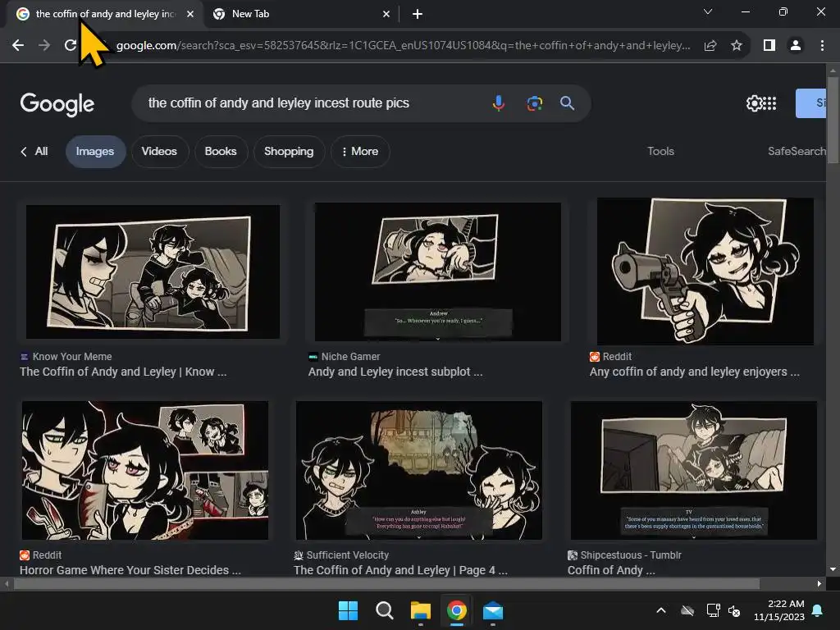Switch to the New Tab tab

[302, 14]
